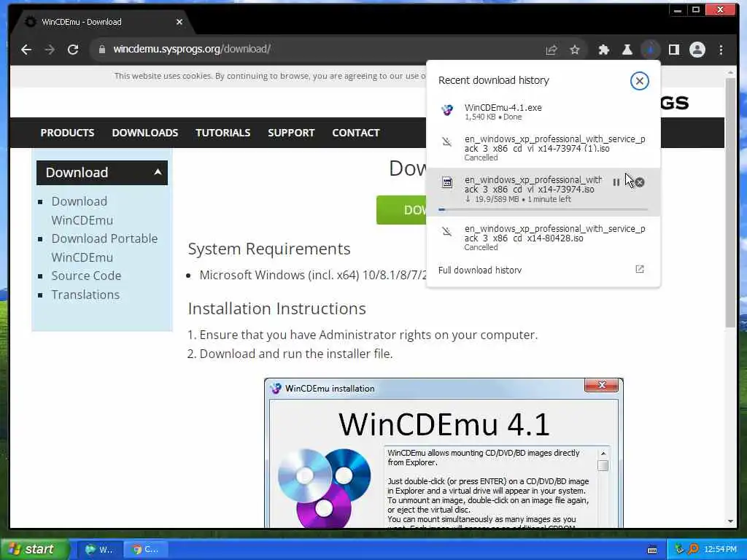747x560 pixels.
Task: Open the keyboard tray icon
Action: click(x=652, y=550)
